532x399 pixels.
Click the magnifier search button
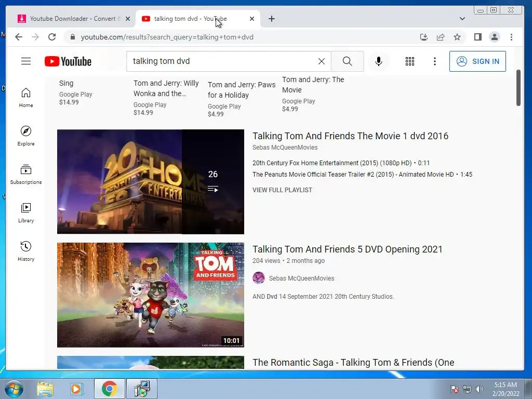point(347,61)
